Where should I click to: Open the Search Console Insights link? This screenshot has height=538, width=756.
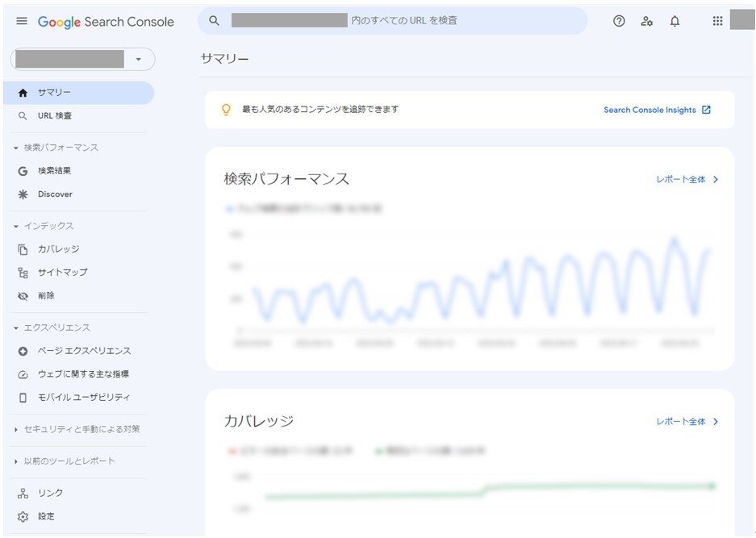click(656, 110)
